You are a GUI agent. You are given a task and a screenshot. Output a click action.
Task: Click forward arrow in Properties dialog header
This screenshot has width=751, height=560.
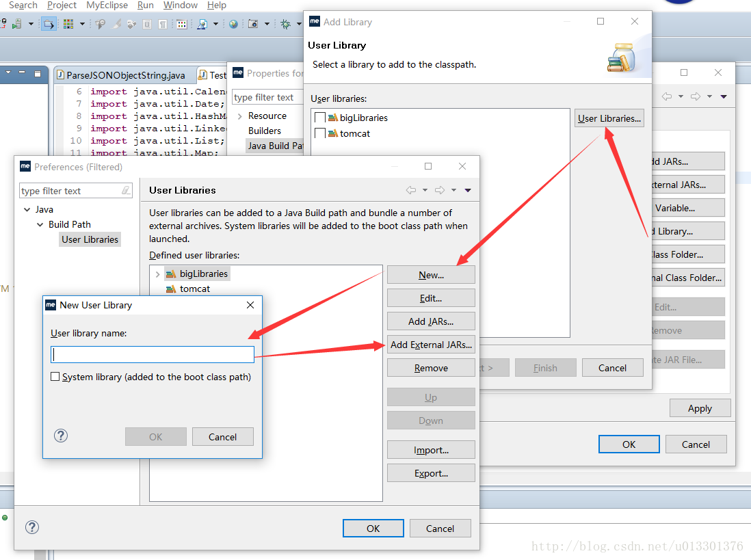pyautogui.click(x=696, y=96)
